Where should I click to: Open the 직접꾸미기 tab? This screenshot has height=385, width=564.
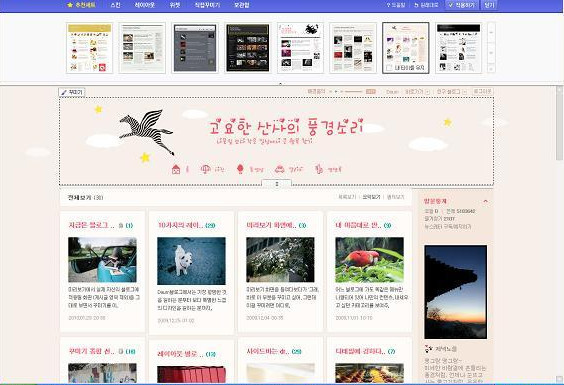click(207, 5)
